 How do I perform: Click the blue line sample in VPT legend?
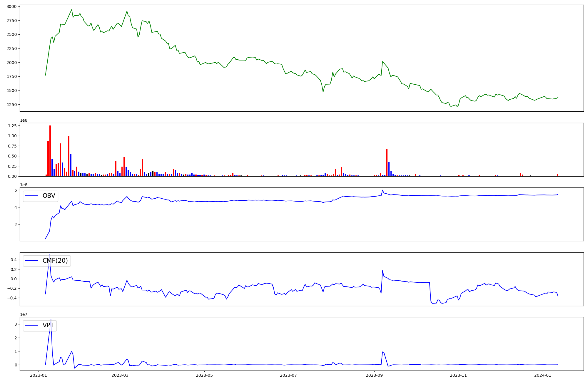32,325
